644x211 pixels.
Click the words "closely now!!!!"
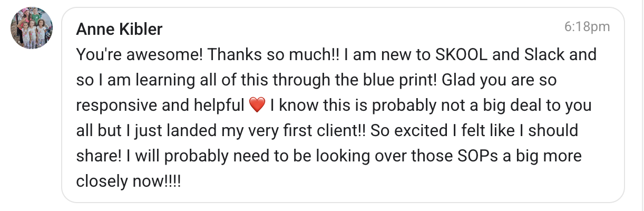point(128,182)
